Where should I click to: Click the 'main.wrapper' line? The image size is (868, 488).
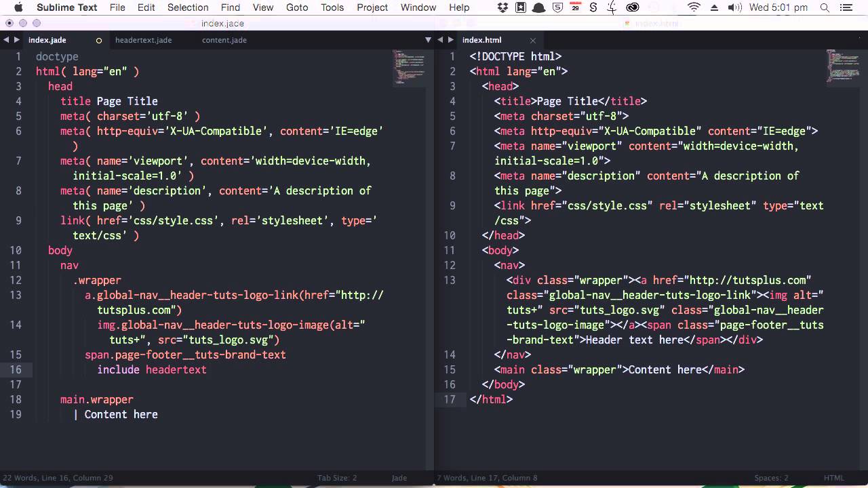[x=97, y=399]
